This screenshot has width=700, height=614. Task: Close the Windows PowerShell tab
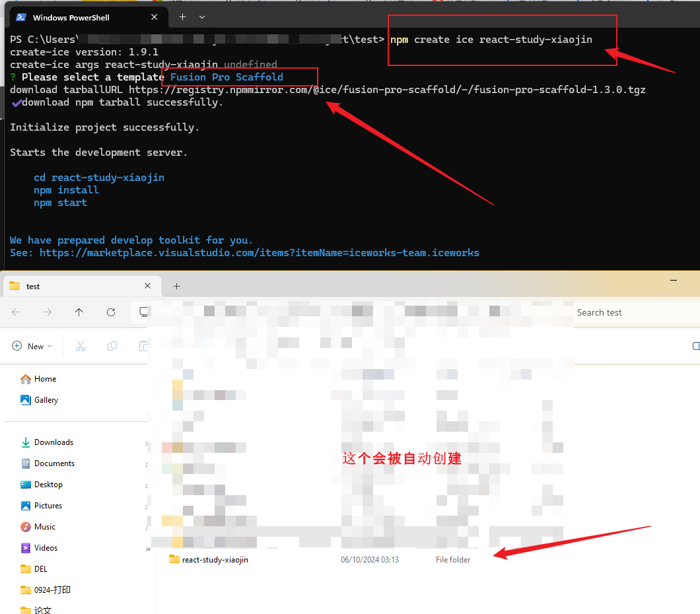(x=154, y=17)
